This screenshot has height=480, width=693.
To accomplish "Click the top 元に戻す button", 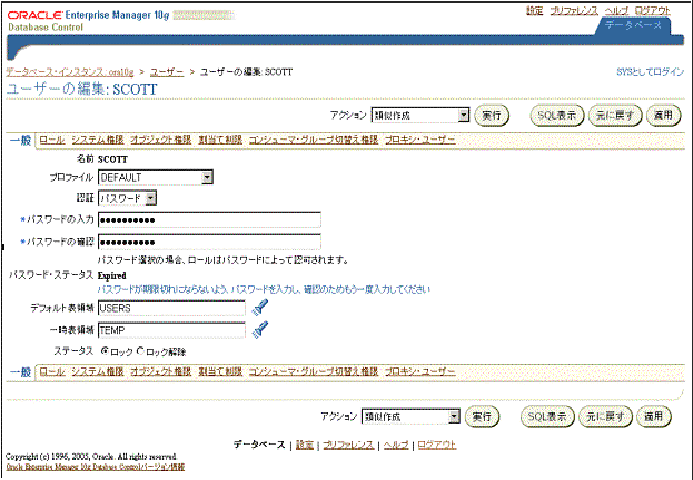I will 615,116.
